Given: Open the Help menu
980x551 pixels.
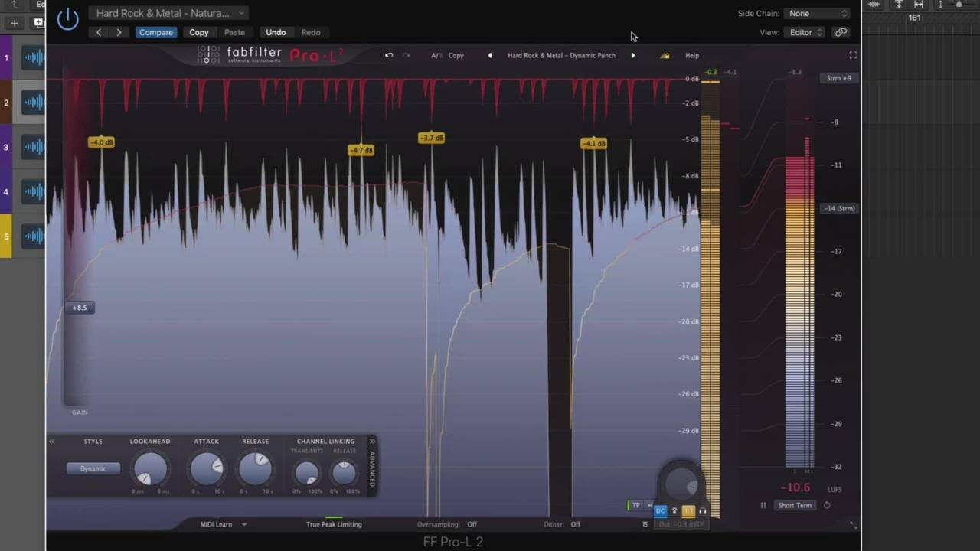Looking at the screenshot, I should tap(691, 56).
